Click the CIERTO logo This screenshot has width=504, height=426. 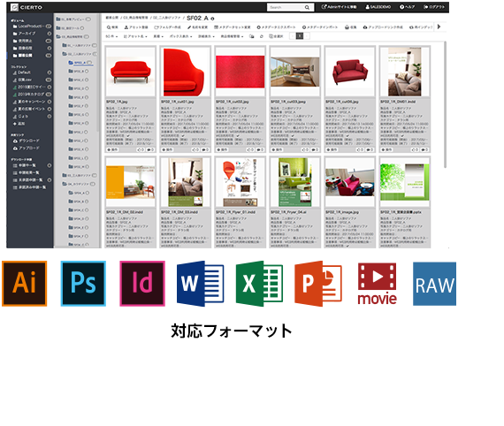click(x=27, y=7)
